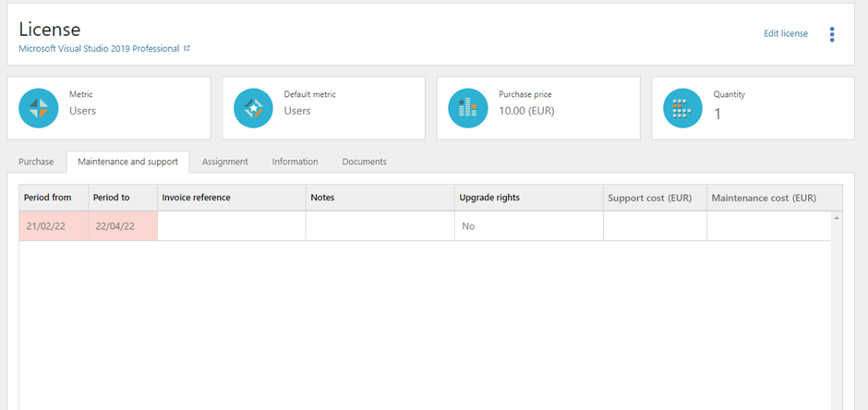This screenshot has height=410, width=868.
Task: Open Edit license
Action: tap(786, 34)
